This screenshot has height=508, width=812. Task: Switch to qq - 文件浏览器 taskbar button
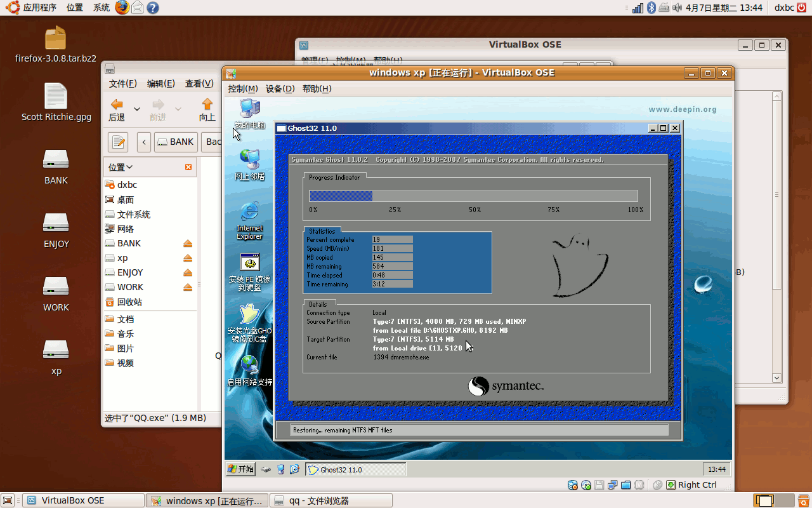click(x=331, y=500)
